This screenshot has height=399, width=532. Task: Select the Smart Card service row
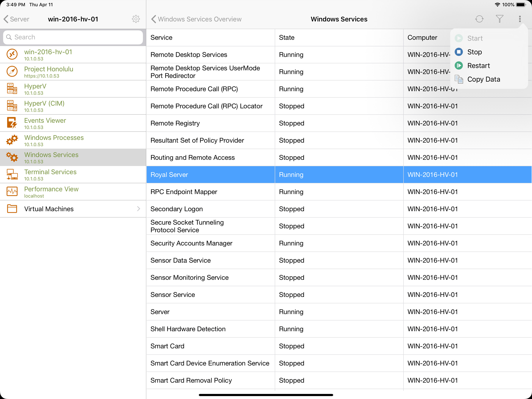point(339,346)
